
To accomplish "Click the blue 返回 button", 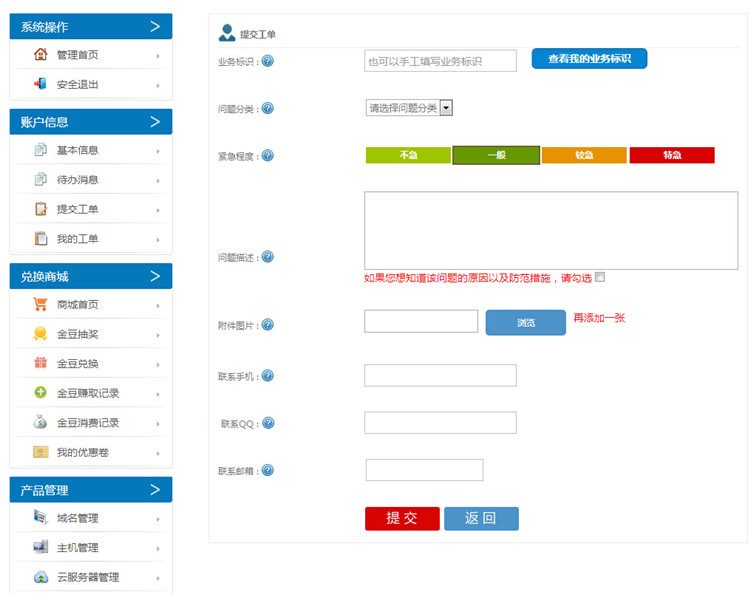I will 481,518.
